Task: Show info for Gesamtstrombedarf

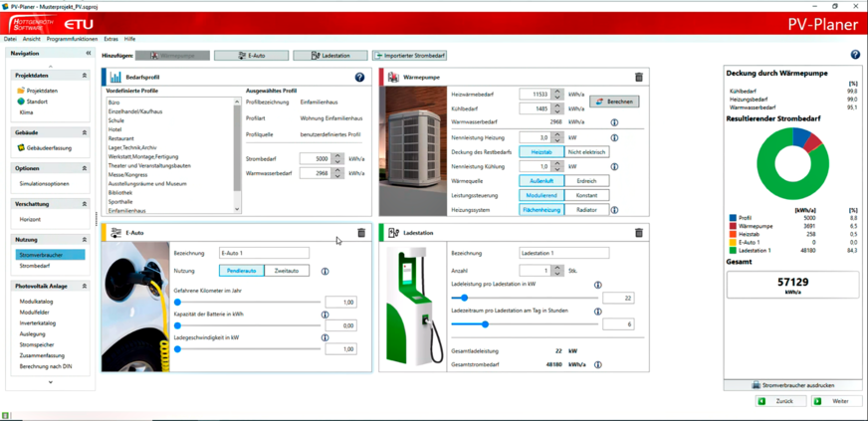Action: tap(598, 365)
